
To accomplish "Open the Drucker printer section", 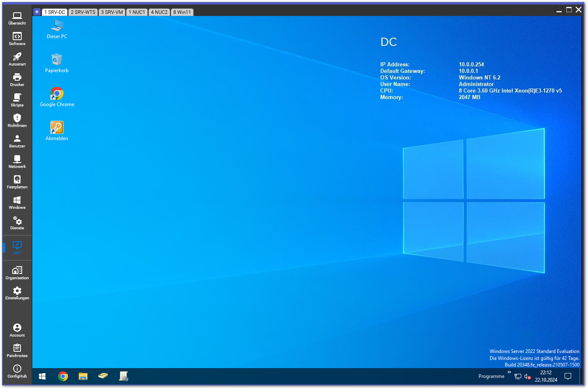I will (x=17, y=80).
